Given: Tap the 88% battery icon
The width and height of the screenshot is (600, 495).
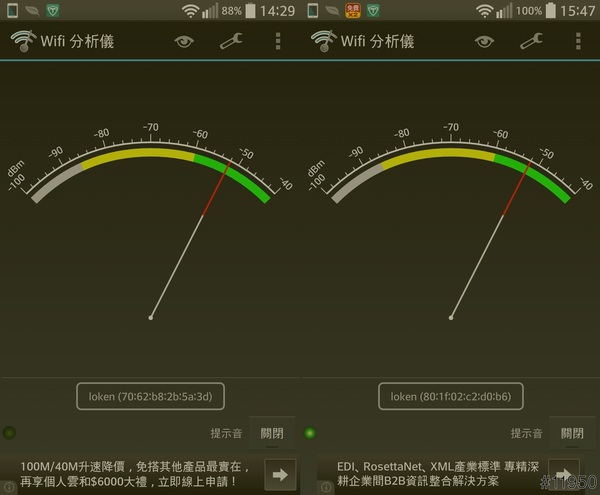Looking at the screenshot, I should coord(250,11).
